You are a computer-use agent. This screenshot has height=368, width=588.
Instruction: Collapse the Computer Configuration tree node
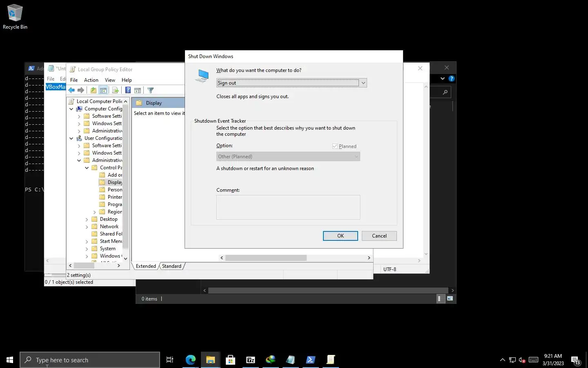click(71, 109)
